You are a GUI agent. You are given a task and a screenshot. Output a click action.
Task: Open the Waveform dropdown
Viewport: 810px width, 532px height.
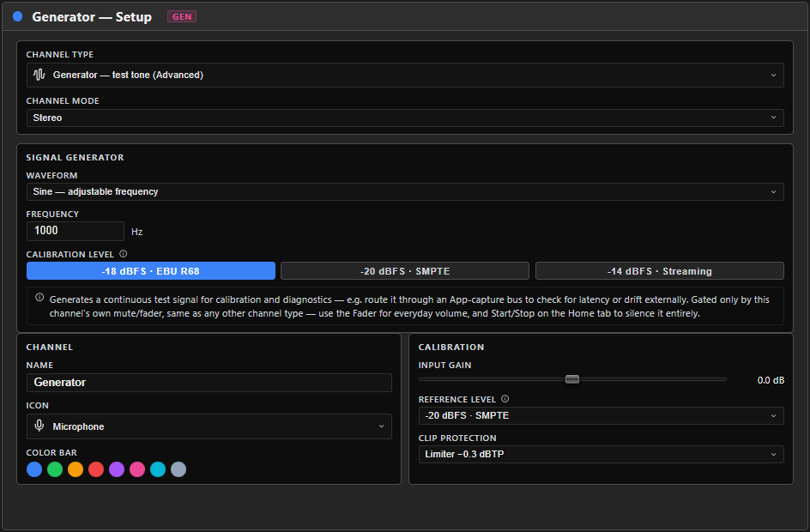click(x=405, y=191)
